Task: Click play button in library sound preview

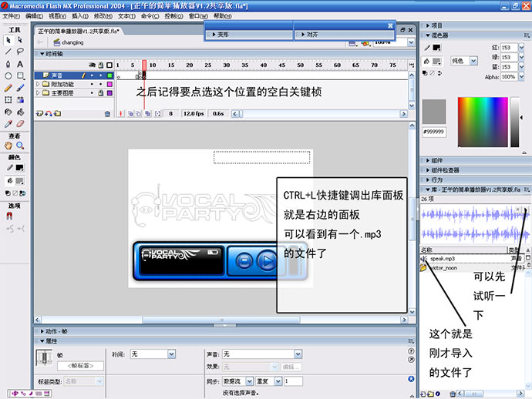Action: pyautogui.click(x=526, y=210)
